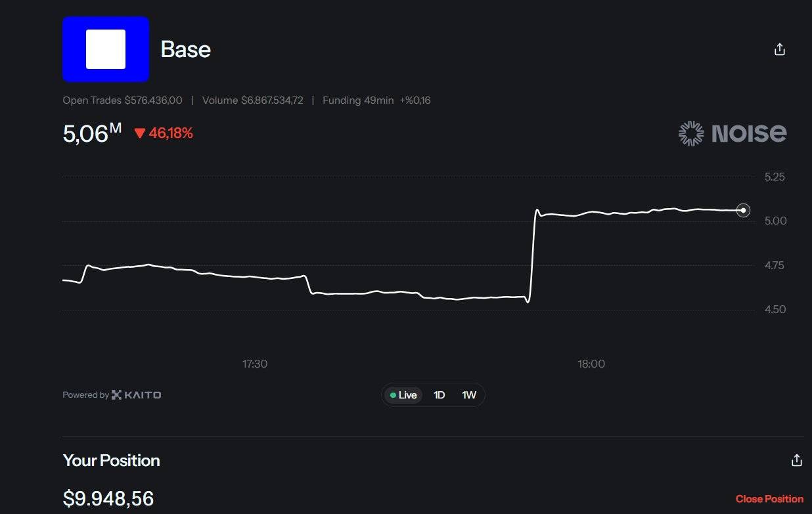Click the share icon next to Your Position
This screenshot has width=812, height=514.
(797, 460)
